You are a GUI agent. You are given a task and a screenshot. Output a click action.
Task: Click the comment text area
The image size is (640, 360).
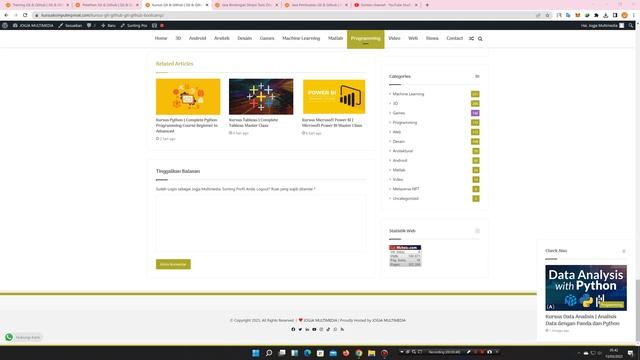(x=261, y=224)
